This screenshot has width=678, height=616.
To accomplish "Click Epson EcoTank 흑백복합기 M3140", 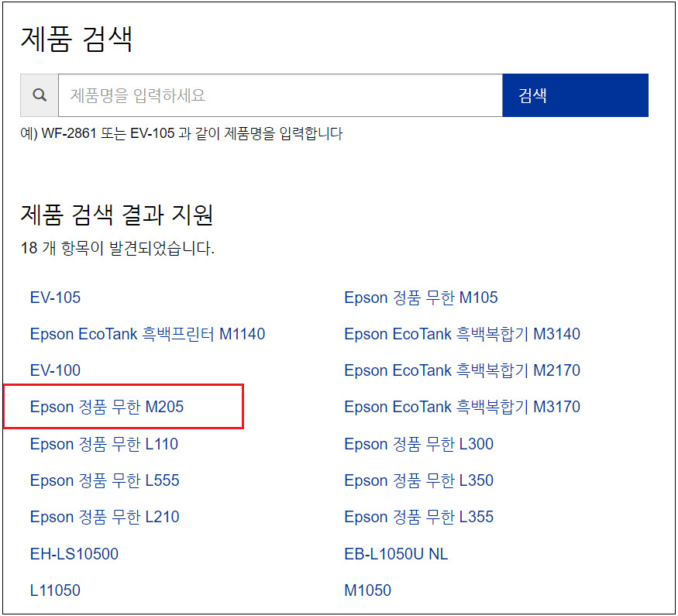I will [461, 333].
